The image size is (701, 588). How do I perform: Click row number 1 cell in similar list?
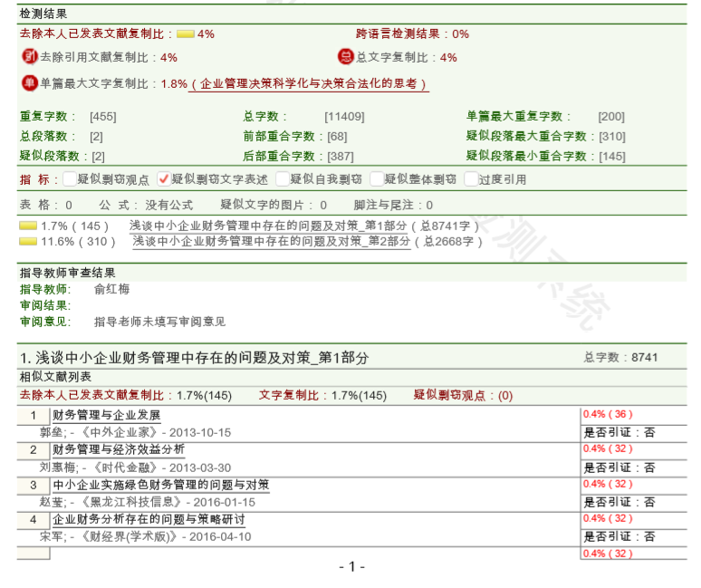[34, 415]
